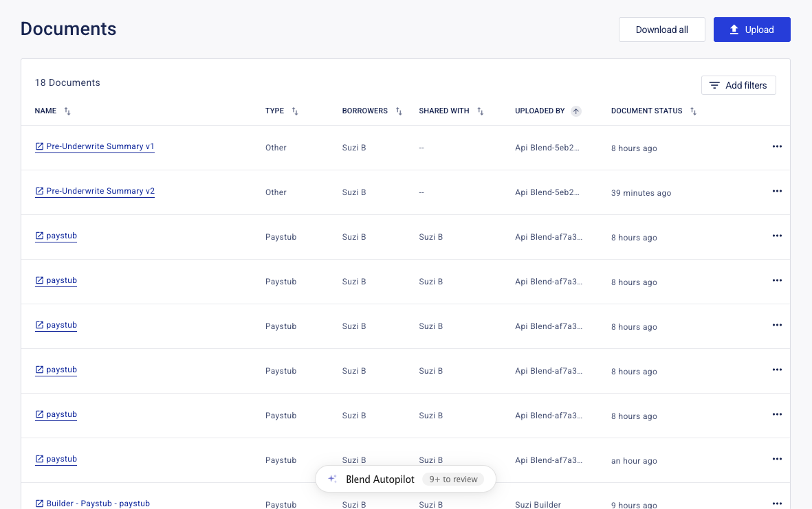The height and width of the screenshot is (509, 812).
Task: Open the Blend Autopilot review panel
Action: click(x=380, y=479)
